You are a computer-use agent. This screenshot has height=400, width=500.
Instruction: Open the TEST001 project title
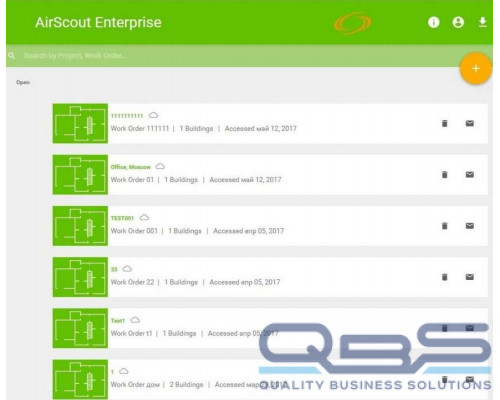[x=122, y=218]
